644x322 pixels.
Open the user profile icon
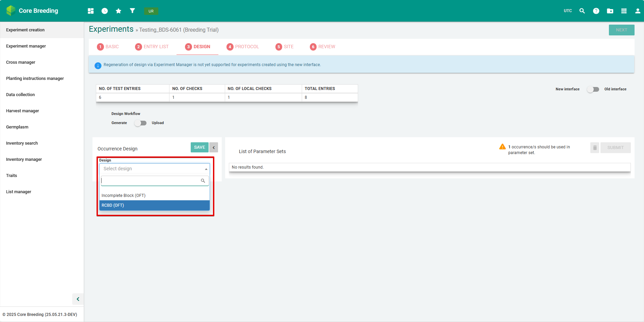point(638,11)
